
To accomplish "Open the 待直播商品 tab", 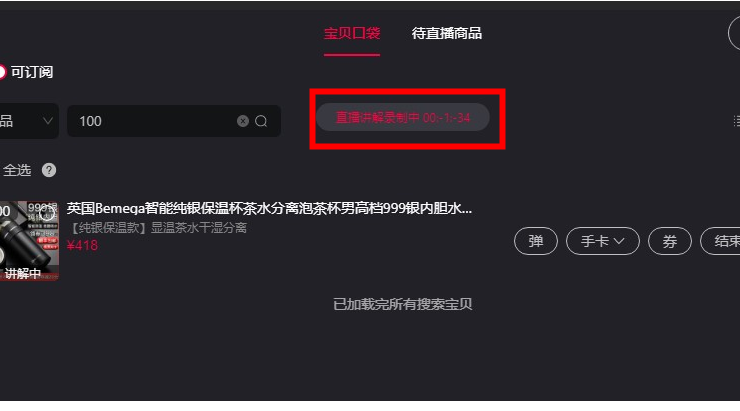I will coord(446,34).
